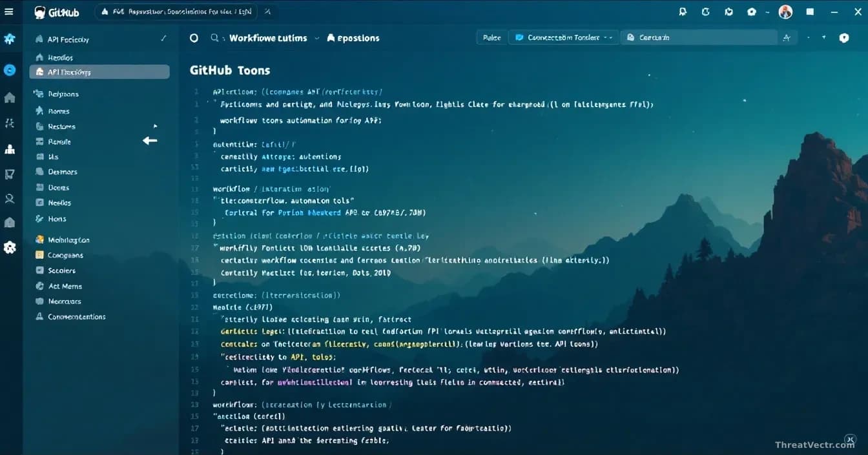Image resolution: width=868 pixels, height=455 pixels.
Task: Expand the Restoms item using its small arrow
Action: point(155,126)
